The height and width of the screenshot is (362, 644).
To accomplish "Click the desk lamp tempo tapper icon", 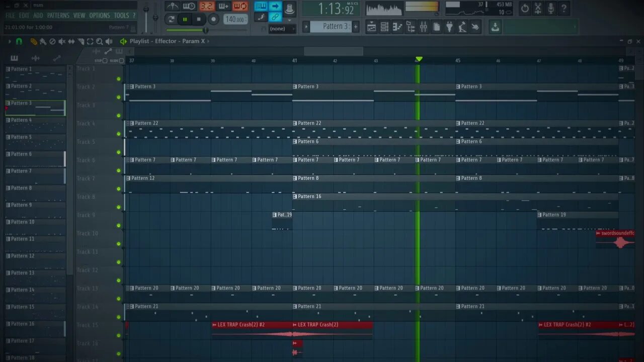I will tap(462, 27).
